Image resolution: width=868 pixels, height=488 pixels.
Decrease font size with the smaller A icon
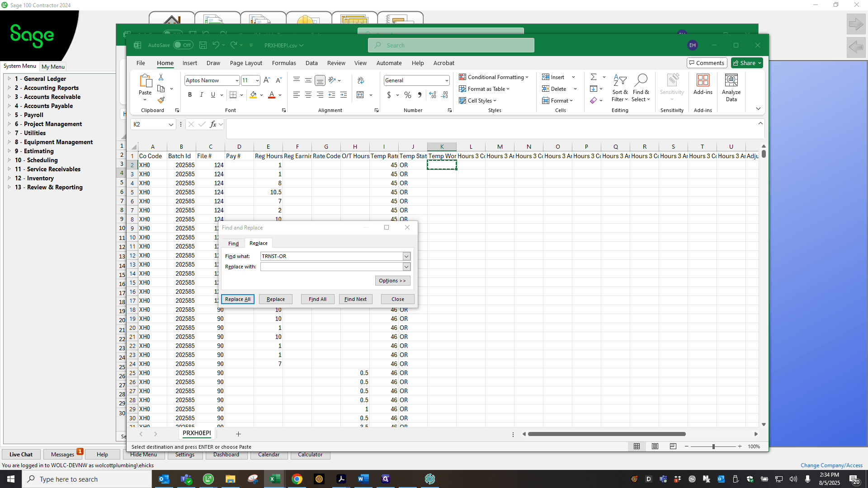click(x=278, y=80)
